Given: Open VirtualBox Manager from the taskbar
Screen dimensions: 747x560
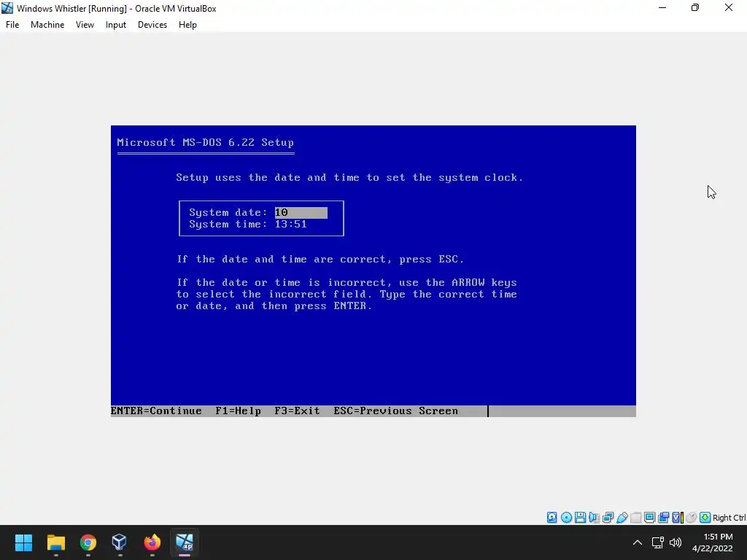Looking at the screenshot, I should click(120, 542).
